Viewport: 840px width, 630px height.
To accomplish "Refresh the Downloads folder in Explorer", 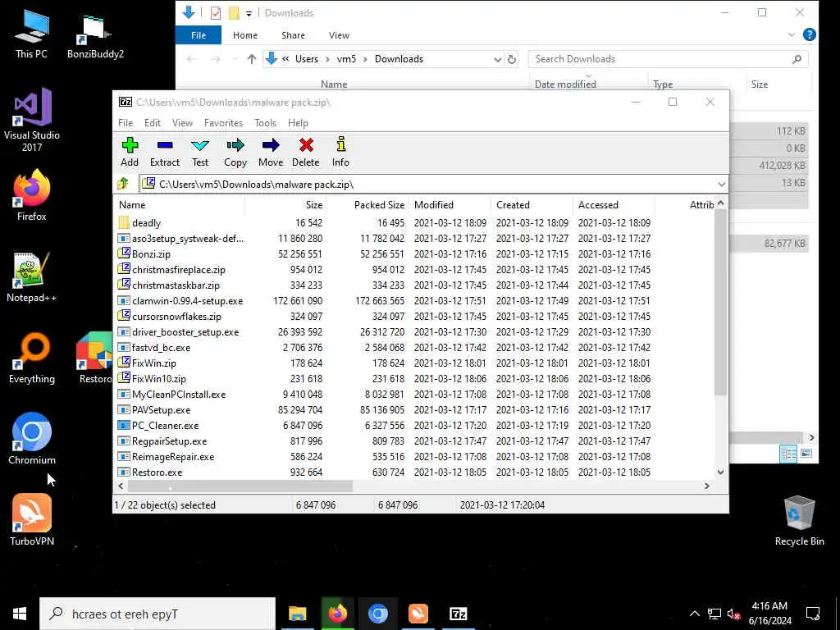I will (512, 59).
